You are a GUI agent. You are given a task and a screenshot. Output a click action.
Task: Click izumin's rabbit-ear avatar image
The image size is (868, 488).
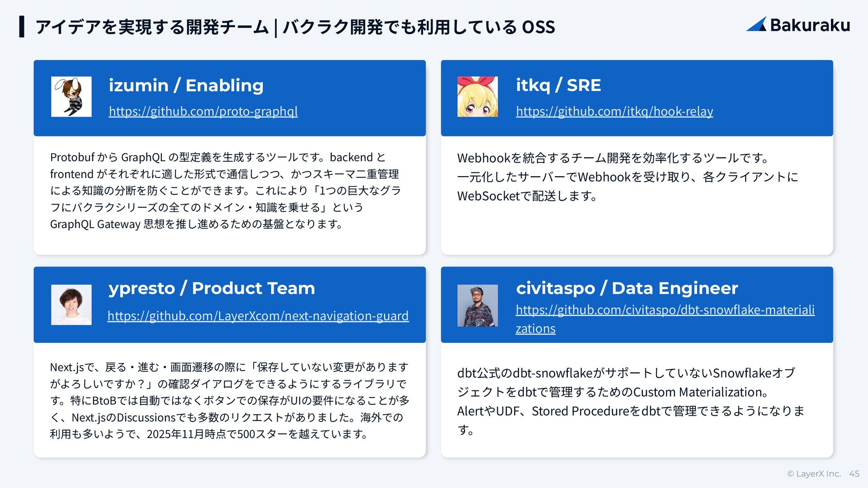point(71,97)
